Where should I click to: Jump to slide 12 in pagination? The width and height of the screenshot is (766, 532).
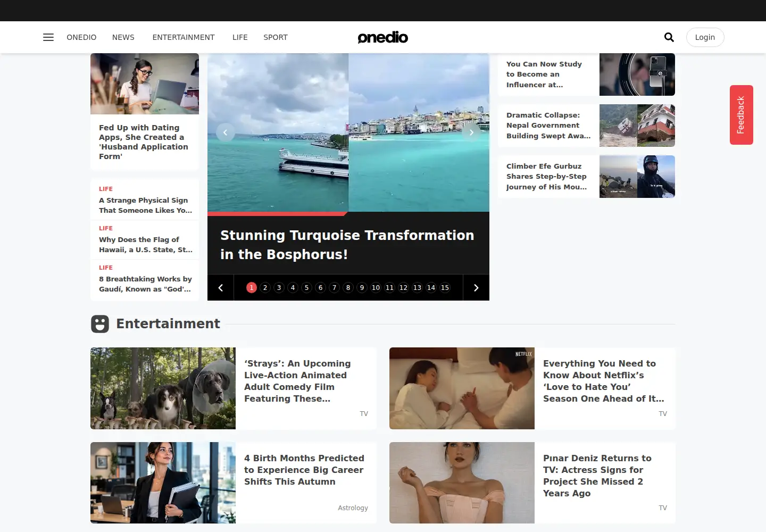click(x=404, y=288)
